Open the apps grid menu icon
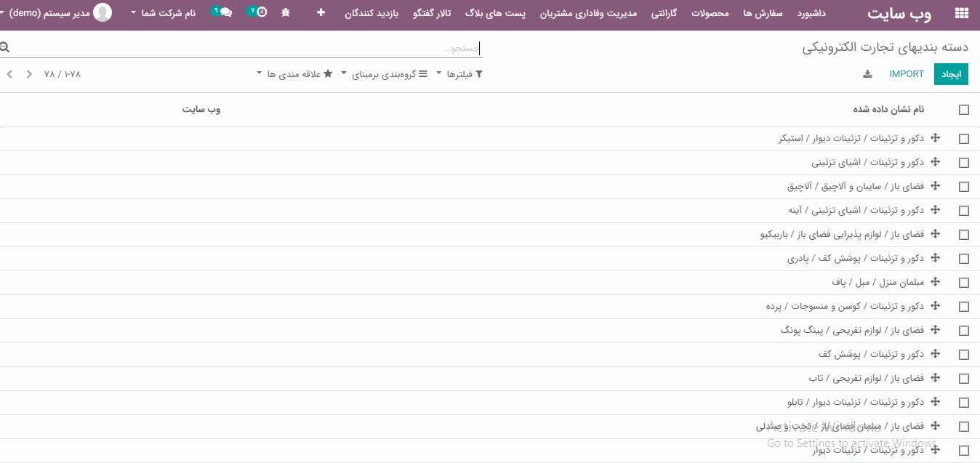This screenshot has width=980, height=463. click(x=961, y=13)
